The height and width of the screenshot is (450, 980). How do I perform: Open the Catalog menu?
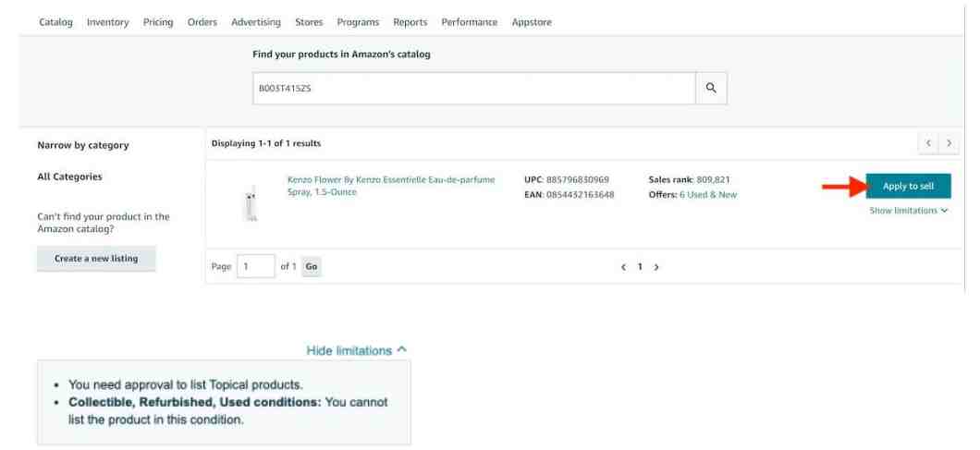[55, 22]
